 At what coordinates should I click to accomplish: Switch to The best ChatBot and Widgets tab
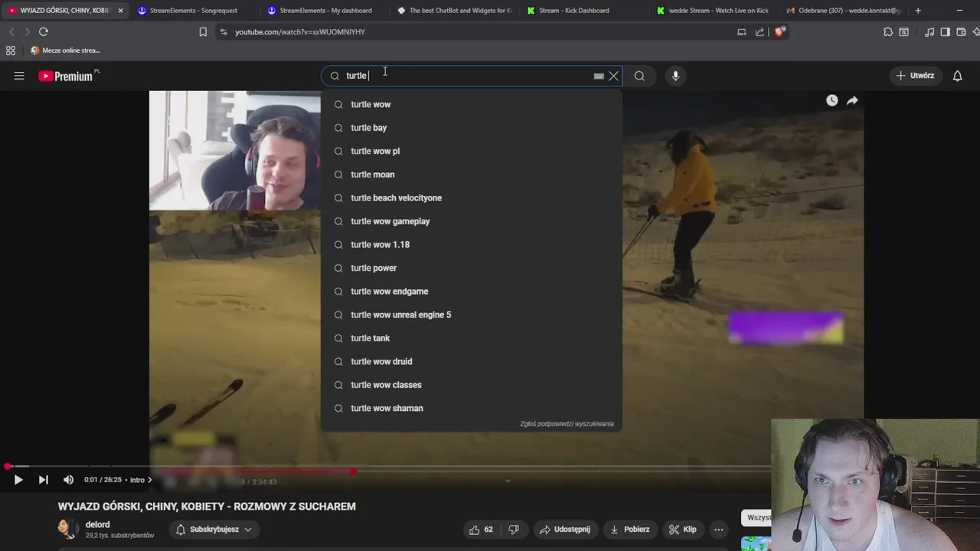tap(455, 11)
